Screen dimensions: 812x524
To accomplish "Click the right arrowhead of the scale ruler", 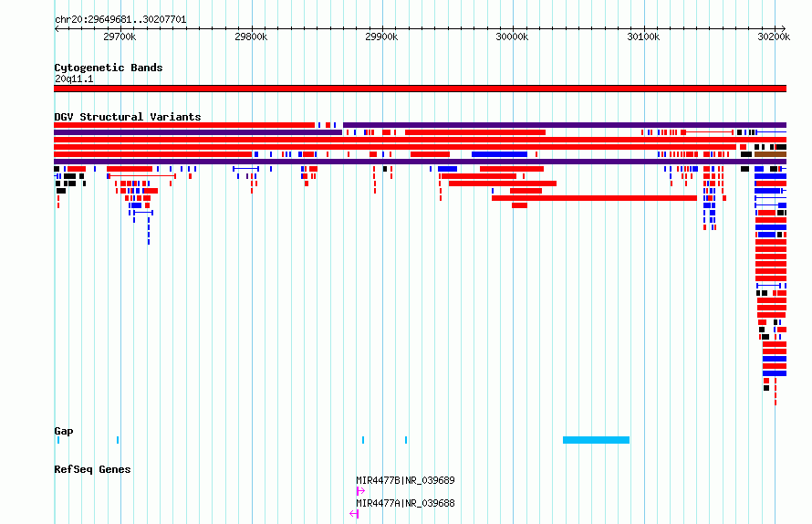I will (783, 29).
